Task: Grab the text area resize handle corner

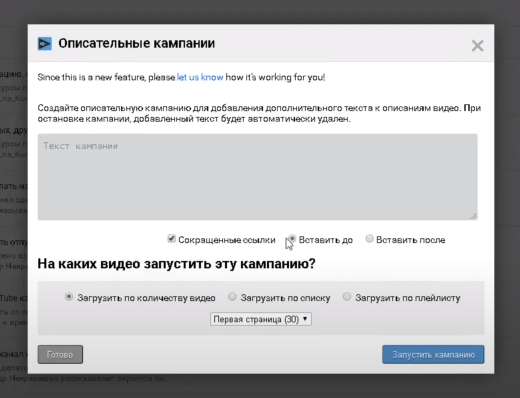Action: (x=474, y=216)
